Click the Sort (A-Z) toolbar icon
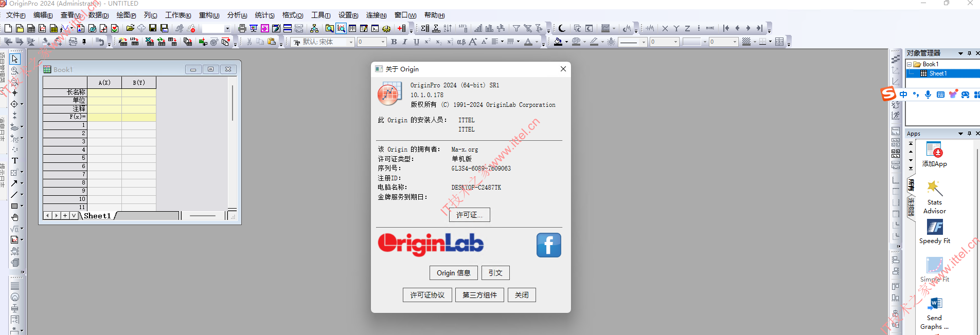This screenshot has height=335, width=980. pyautogui.click(x=448, y=28)
